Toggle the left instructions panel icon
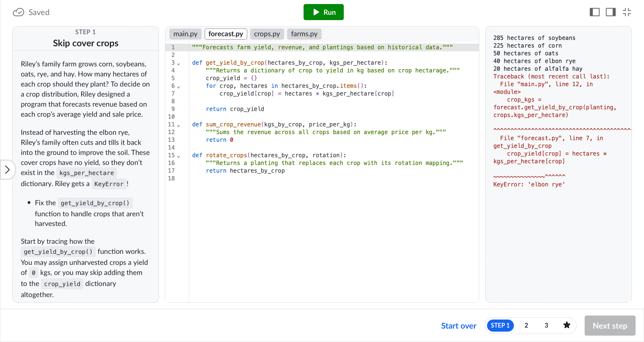644x342 pixels. click(594, 12)
